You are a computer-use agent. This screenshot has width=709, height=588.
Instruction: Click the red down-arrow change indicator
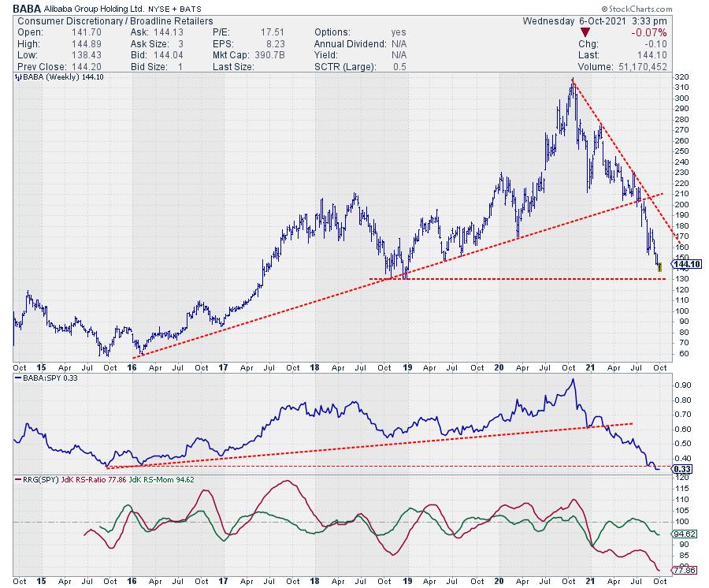coord(585,32)
